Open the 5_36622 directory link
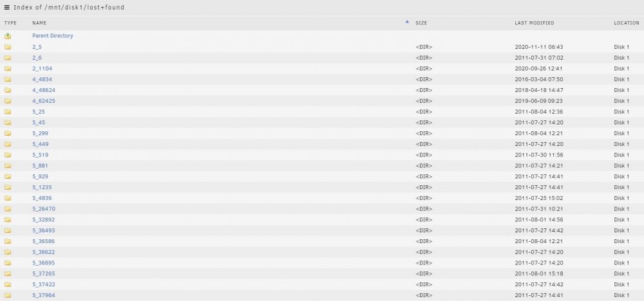The width and height of the screenshot is (644, 301). [44, 252]
